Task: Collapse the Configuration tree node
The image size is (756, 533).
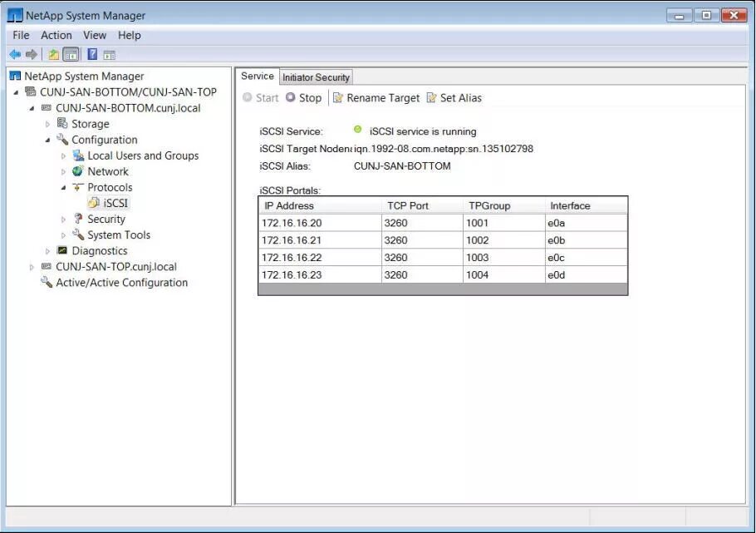Action: point(47,140)
